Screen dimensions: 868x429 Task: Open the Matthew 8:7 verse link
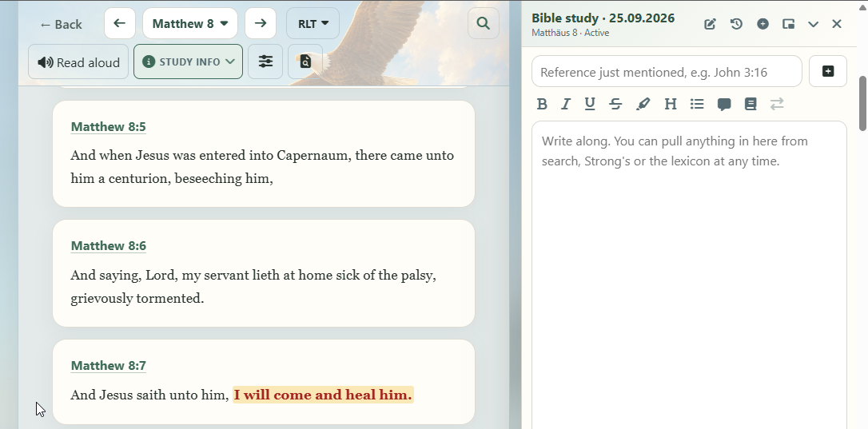(109, 366)
